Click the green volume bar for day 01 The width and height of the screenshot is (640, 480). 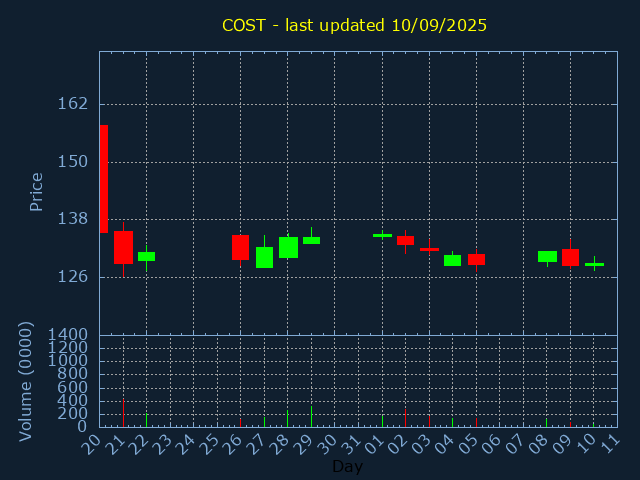(x=382, y=421)
